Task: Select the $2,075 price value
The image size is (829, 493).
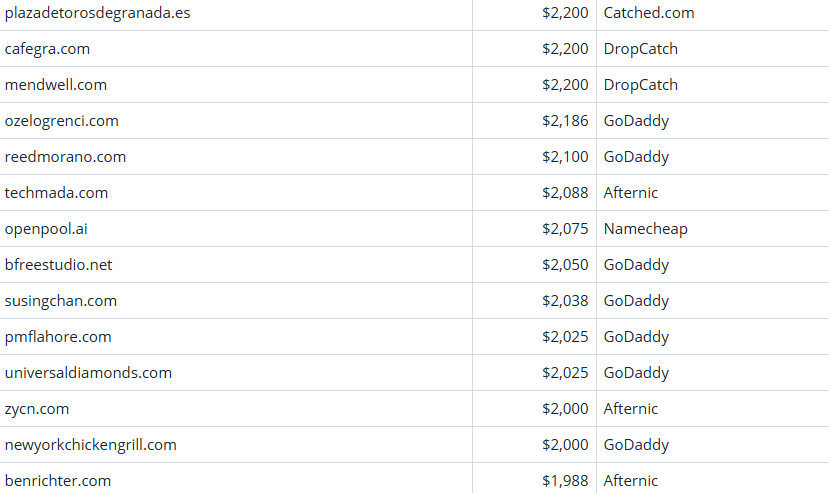Action: (x=565, y=229)
